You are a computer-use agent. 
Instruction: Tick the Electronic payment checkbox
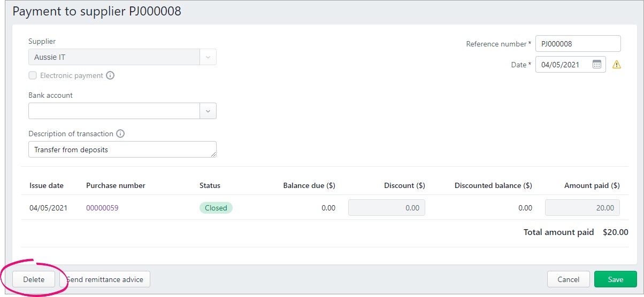tap(33, 75)
